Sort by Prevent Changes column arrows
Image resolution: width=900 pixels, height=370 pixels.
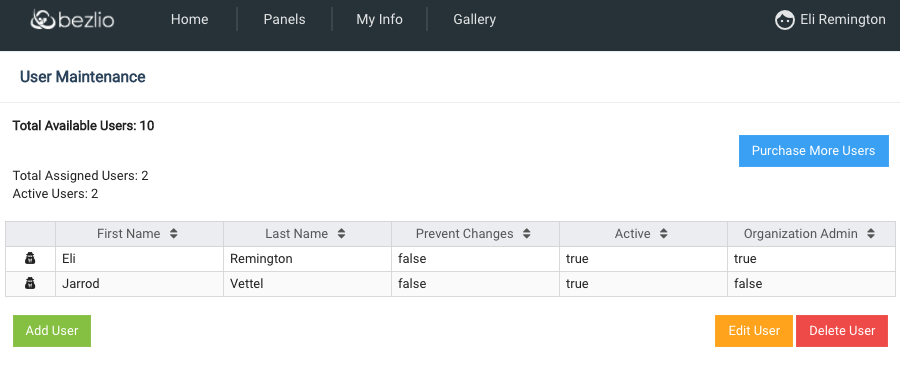pos(526,234)
